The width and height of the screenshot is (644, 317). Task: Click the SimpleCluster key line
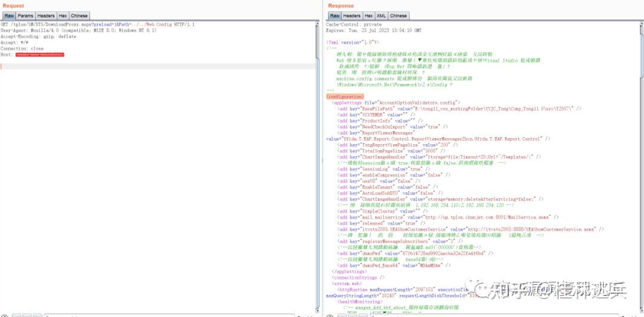click(382, 212)
